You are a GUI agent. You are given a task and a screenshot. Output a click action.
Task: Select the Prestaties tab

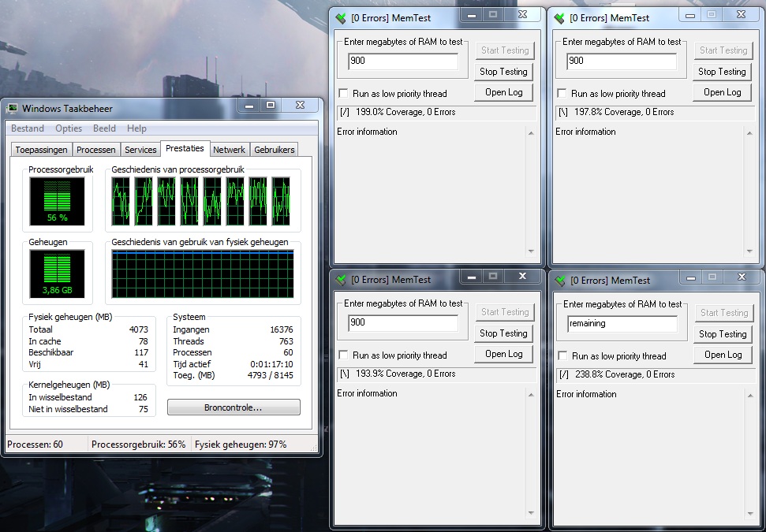click(185, 148)
